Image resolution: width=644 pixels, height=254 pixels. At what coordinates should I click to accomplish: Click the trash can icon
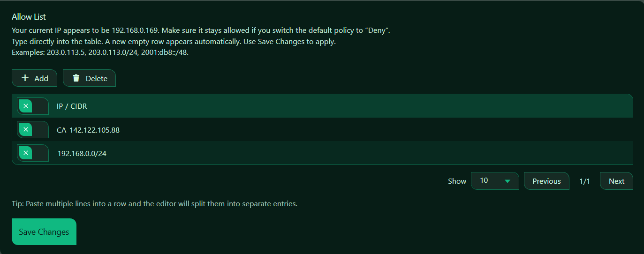[76, 78]
